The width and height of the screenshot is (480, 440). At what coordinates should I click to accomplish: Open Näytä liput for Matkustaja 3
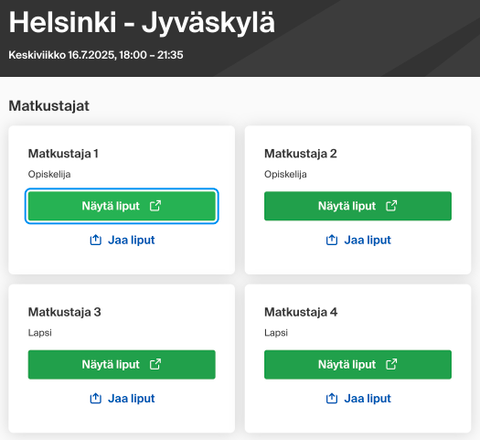click(x=122, y=365)
